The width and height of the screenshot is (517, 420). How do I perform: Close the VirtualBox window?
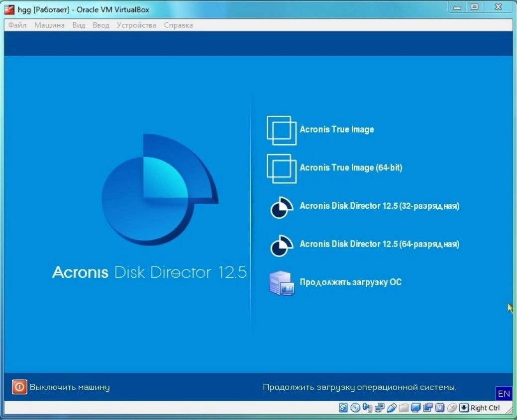pyautogui.click(x=499, y=7)
